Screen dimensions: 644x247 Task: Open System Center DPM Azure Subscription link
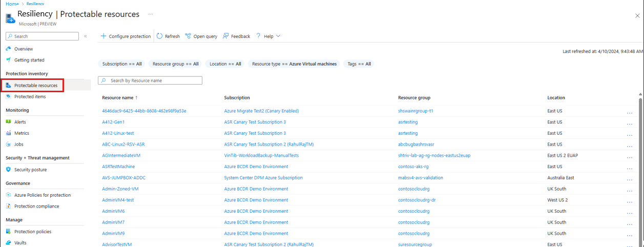263,178
